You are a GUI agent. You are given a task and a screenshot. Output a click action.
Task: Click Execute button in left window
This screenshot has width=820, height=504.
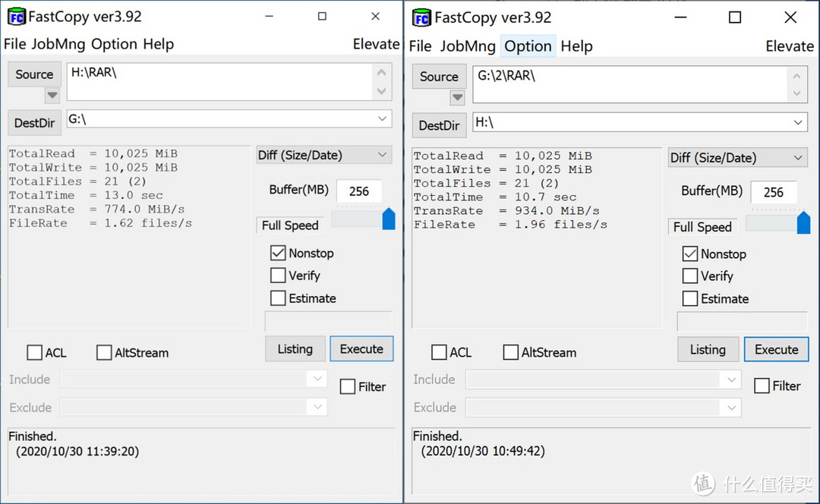[x=361, y=348]
